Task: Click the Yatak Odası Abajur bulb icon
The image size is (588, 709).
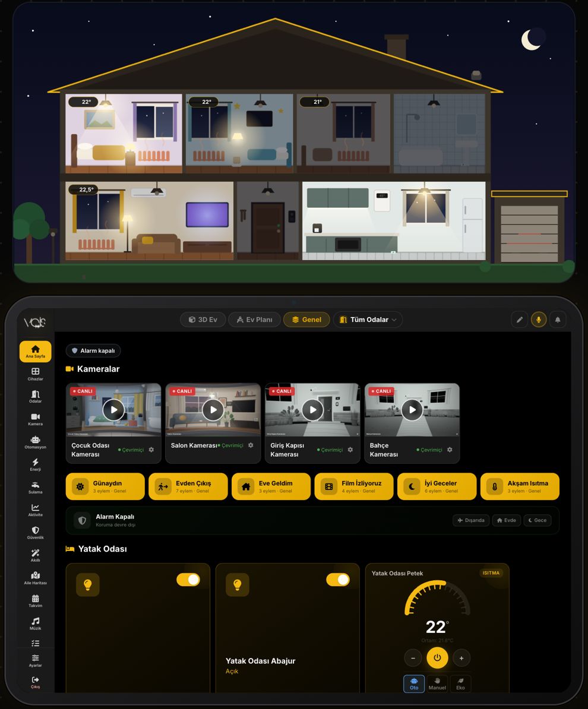Action: point(238,585)
